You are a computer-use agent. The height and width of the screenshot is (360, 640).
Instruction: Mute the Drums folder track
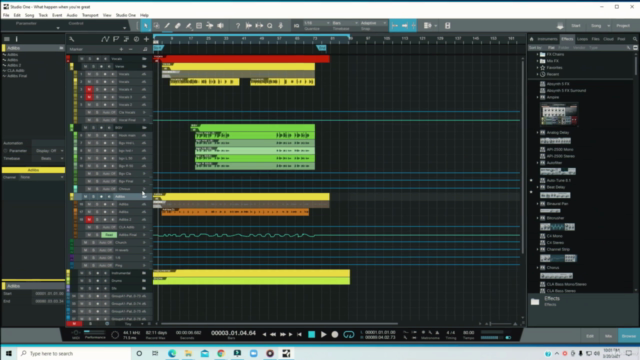point(82,281)
